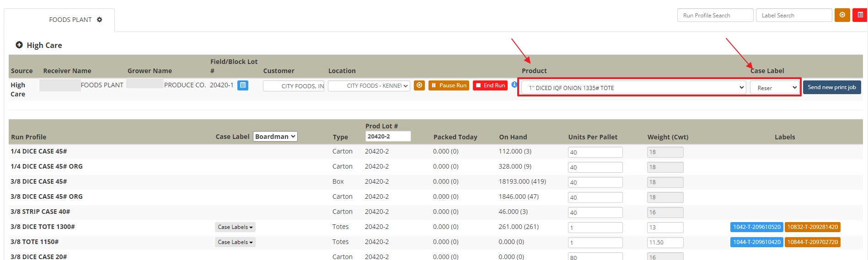
Task: Send new print job
Action: click(x=831, y=87)
